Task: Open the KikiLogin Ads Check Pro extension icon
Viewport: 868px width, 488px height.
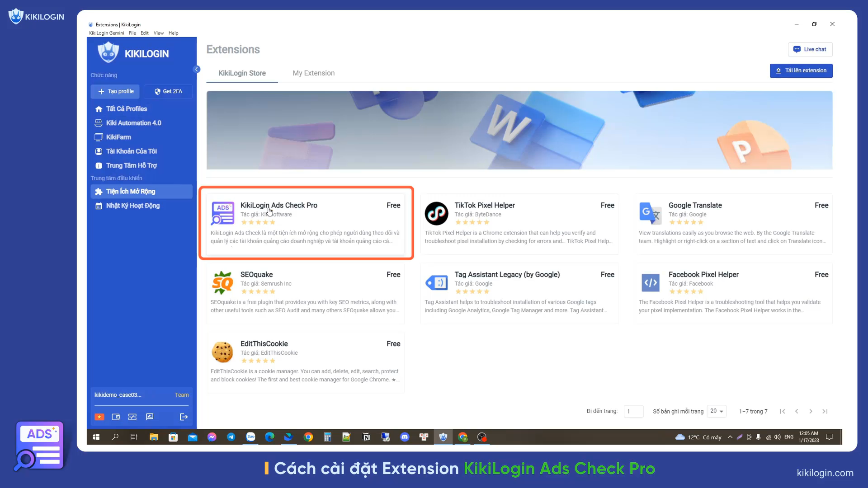Action: [x=222, y=213]
